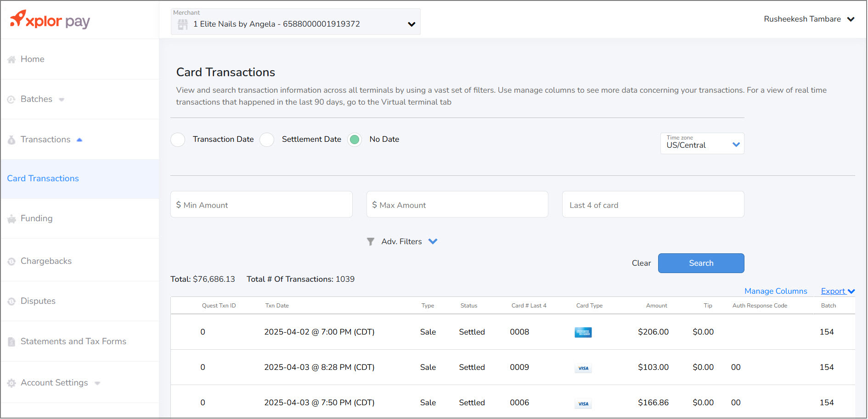Go to Disputes in the sidebar
This screenshot has height=419, width=868.
point(38,301)
